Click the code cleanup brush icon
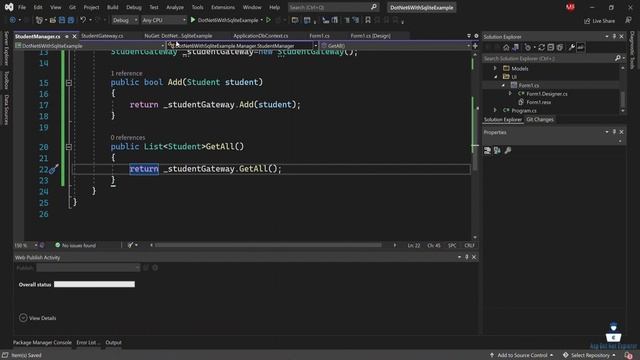This screenshot has width=640, height=360. (130, 245)
